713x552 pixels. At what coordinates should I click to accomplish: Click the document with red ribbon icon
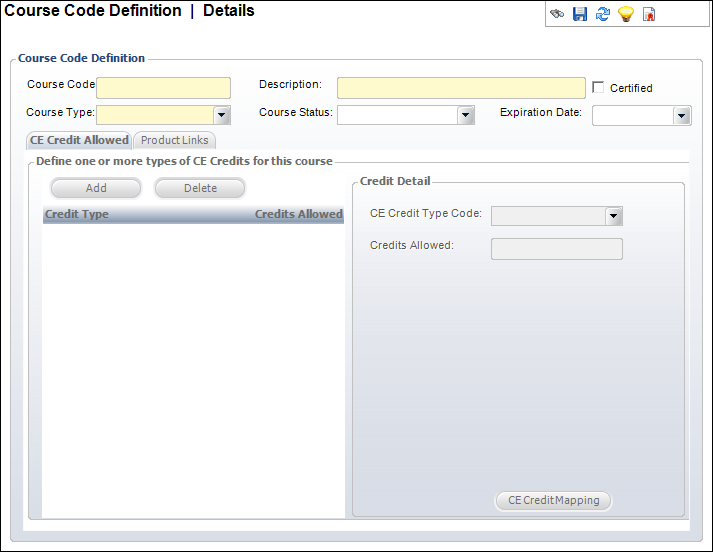coord(649,15)
